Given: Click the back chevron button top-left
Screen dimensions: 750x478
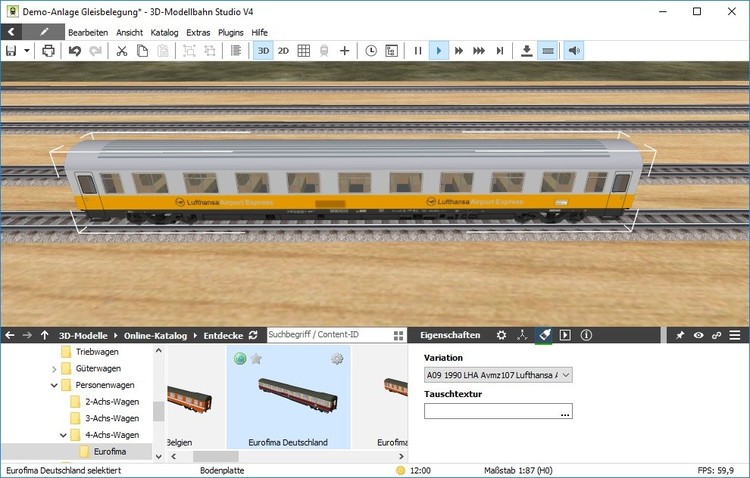Looking at the screenshot, I should pos(11,32).
